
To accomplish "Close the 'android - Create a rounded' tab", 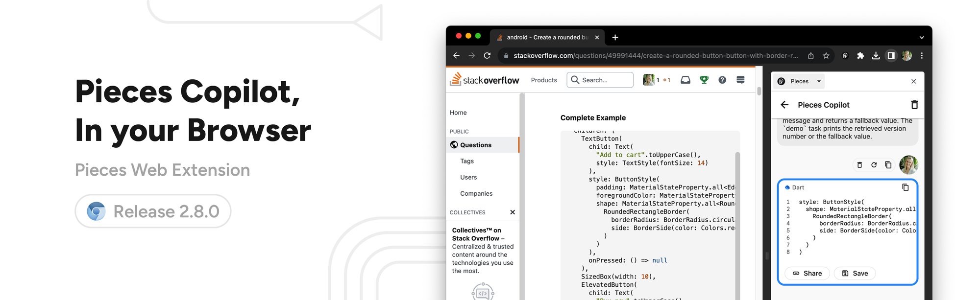I will (x=597, y=37).
